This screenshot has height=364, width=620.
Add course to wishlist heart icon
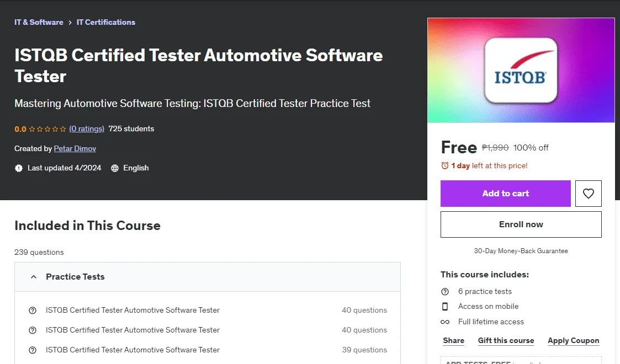tap(588, 194)
